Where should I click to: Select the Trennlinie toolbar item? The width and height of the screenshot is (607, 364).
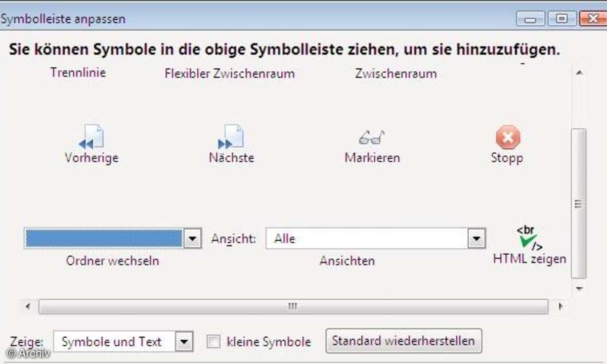(78, 72)
